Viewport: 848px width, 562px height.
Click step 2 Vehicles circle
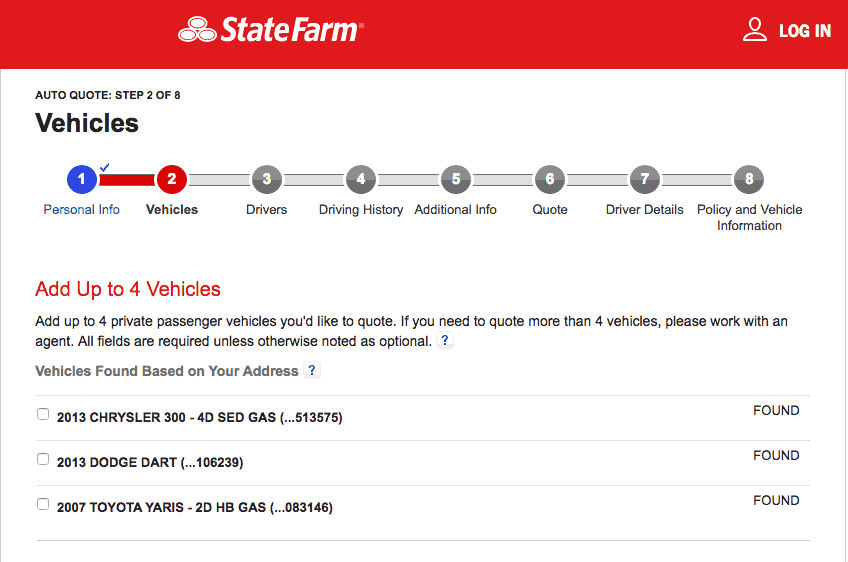(x=172, y=180)
